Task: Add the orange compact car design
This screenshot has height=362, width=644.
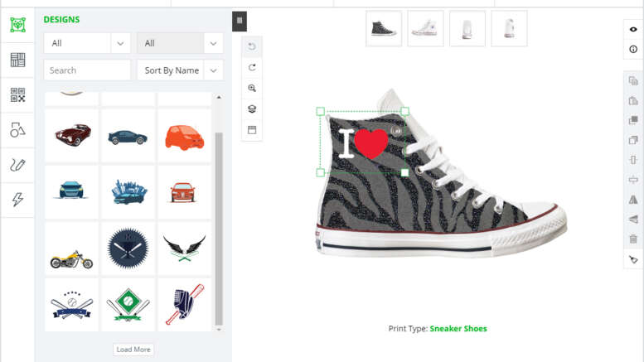Action: point(184,136)
